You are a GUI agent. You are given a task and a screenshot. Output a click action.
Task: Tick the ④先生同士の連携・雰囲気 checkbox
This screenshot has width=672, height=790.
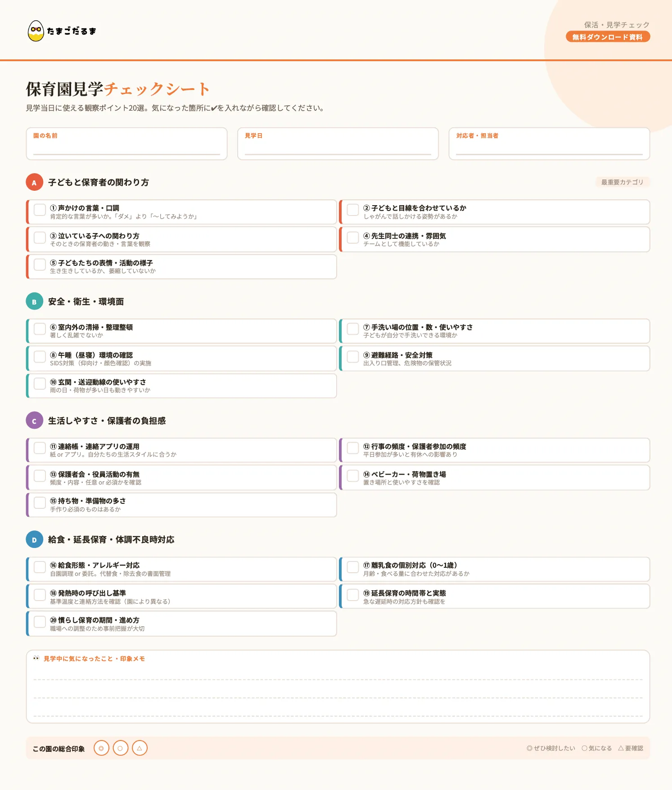[353, 238]
